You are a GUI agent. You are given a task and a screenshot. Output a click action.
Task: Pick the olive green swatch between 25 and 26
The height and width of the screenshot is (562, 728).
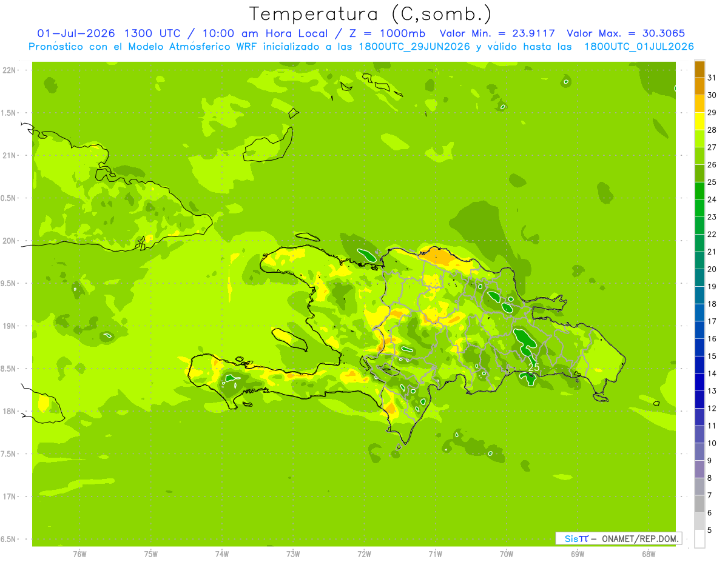tap(699, 173)
